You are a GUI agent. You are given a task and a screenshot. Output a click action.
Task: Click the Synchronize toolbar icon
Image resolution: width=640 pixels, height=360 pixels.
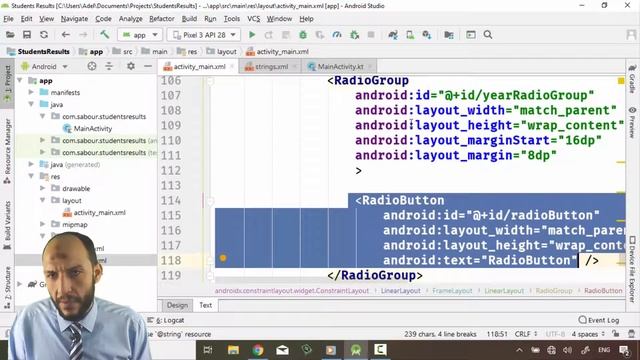(44, 35)
